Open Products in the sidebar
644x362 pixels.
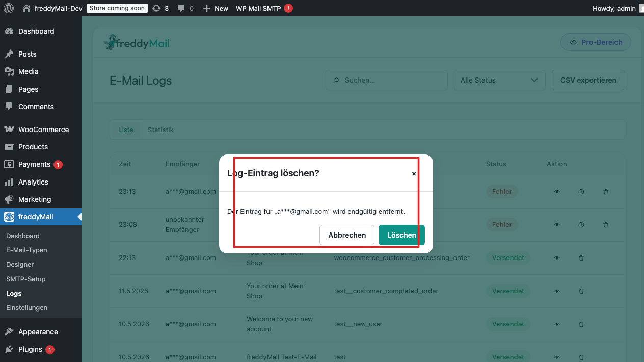point(41,147)
